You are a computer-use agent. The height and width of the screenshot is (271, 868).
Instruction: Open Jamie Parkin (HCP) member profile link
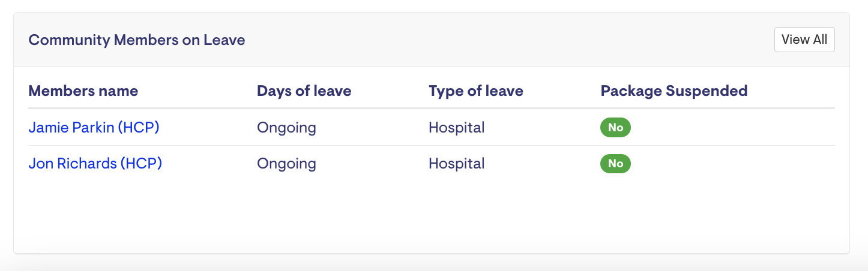(94, 127)
